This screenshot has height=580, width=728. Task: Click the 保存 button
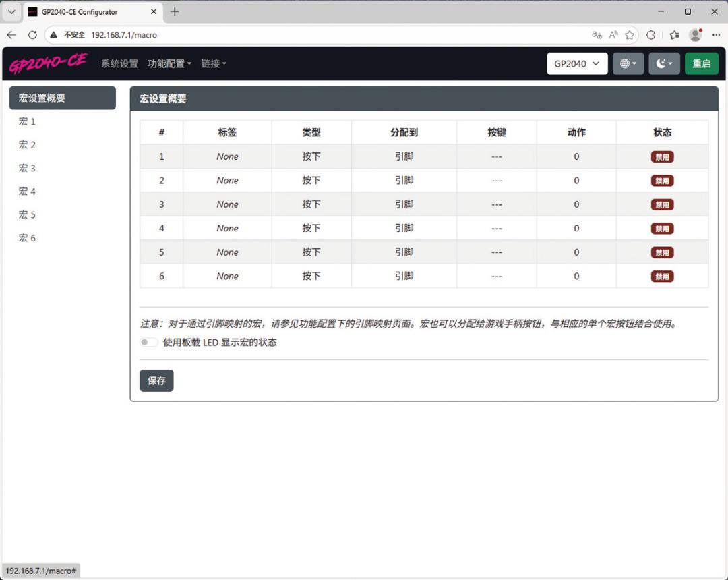click(156, 380)
